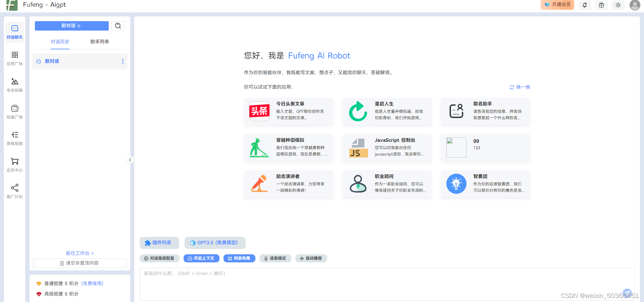Open the 绘画广场 sidebar section
Image resolution: width=644 pixels, height=302 pixels.
coord(15,112)
